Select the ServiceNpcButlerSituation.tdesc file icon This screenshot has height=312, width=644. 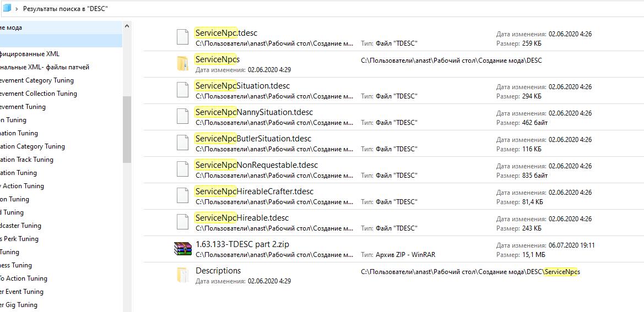click(182, 143)
